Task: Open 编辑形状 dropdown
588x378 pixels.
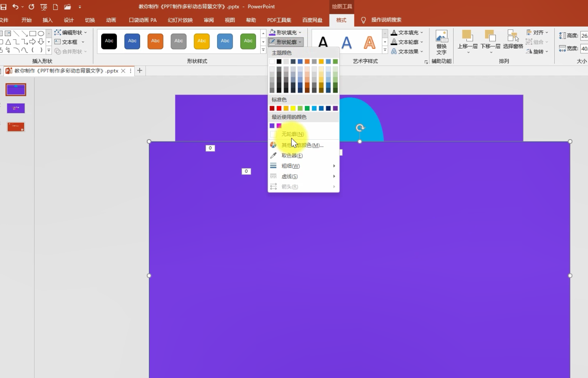Action: click(x=71, y=32)
